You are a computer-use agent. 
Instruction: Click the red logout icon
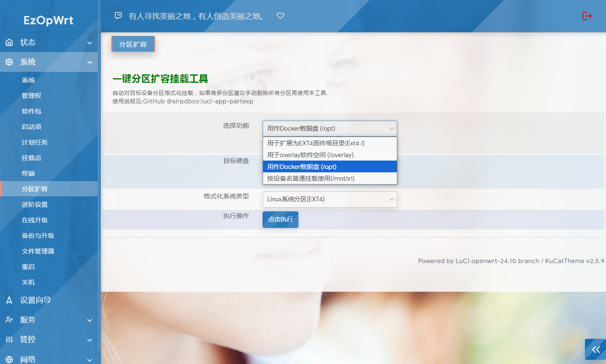587,16
